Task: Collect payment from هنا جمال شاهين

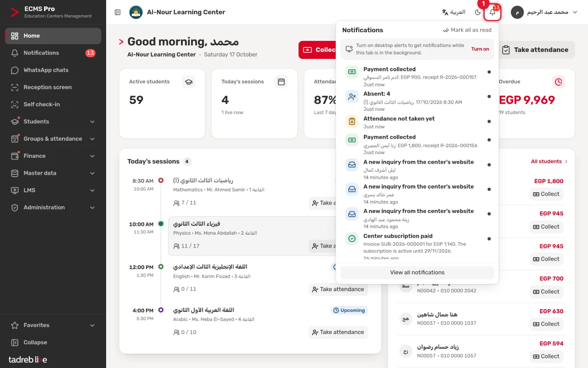Action: [546, 324]
